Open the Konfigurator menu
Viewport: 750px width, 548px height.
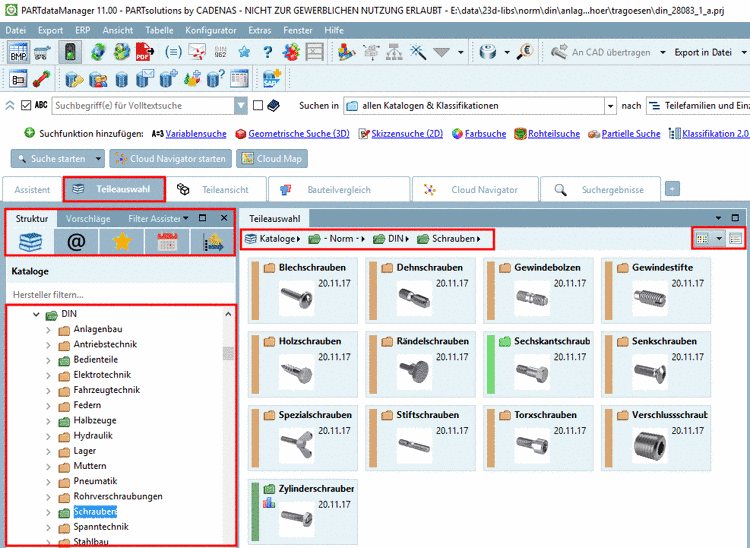[x=211, y=30]
